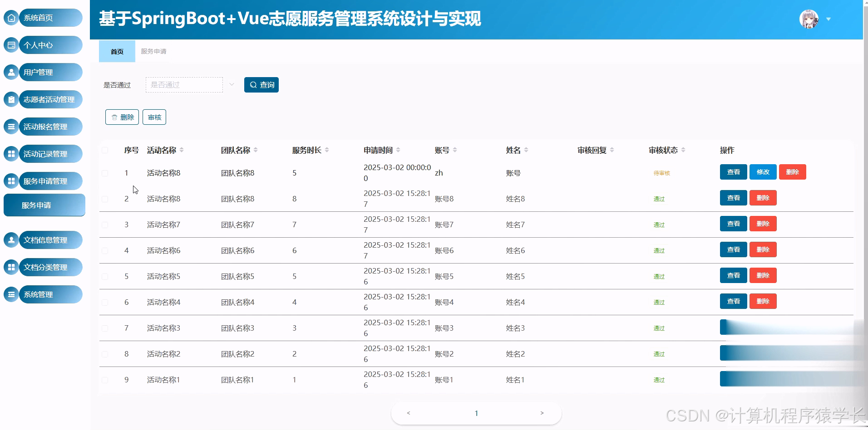Image resolution: width=868 pixels, height=430 pixels.
Task: Click the 文档分类管理 sidebar icon
Action: pyautogui.click(x=11, y=267)
